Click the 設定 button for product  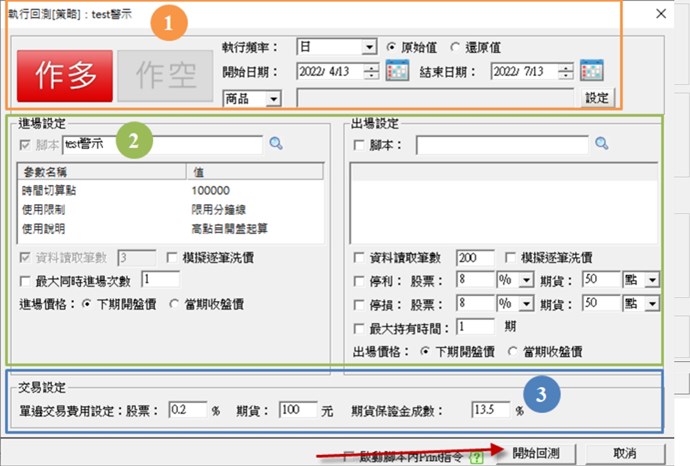tap(597, 98)
